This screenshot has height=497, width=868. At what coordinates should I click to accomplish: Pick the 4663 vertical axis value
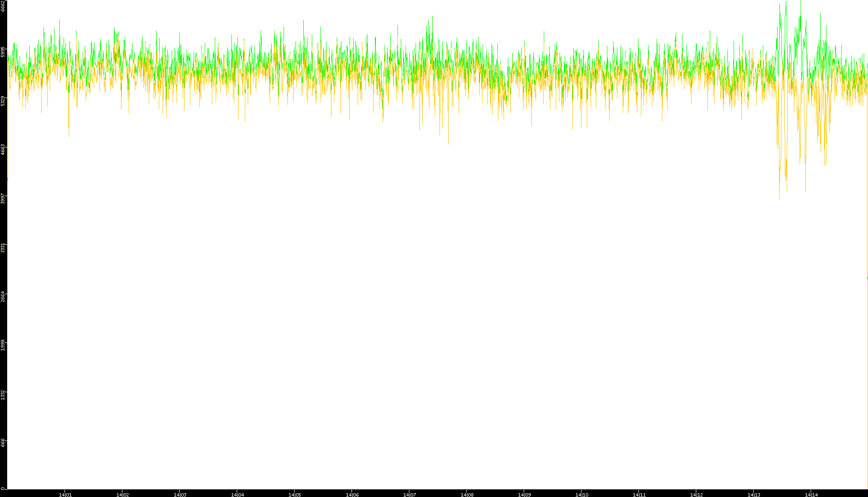tap(3, 149)
